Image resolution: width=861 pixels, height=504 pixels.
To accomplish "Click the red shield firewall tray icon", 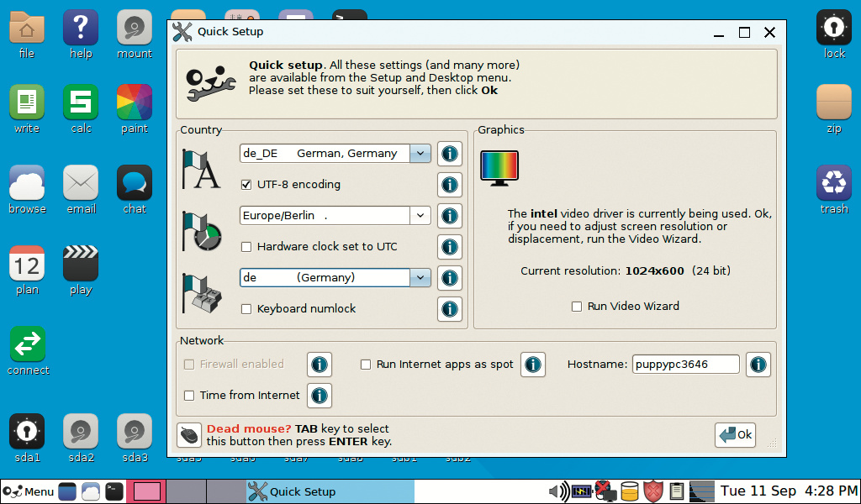I will coord(652,492).
